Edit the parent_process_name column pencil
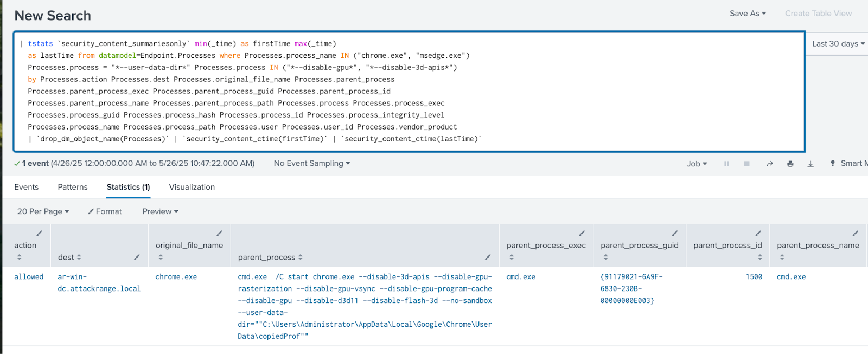868x354 pixels. 855,234
